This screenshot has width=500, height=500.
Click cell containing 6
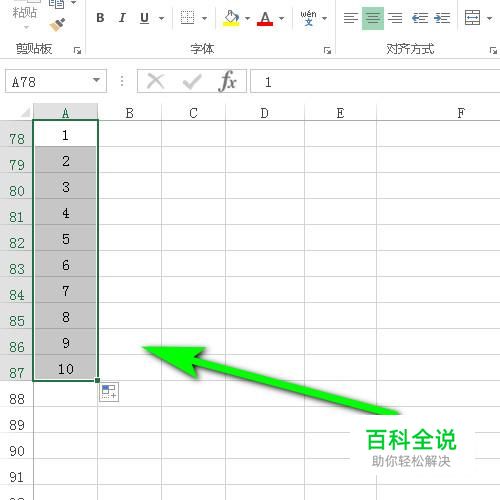[x=65, y=264]
